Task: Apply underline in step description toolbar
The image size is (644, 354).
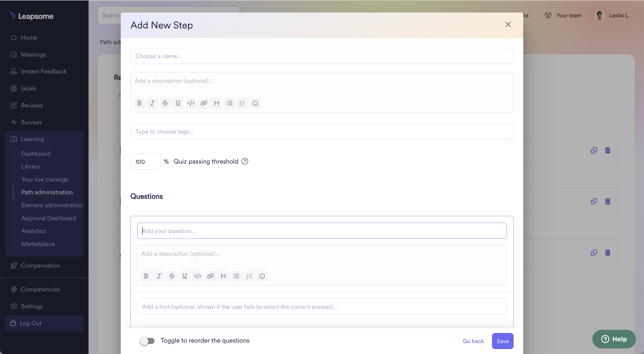Action: 178,103
